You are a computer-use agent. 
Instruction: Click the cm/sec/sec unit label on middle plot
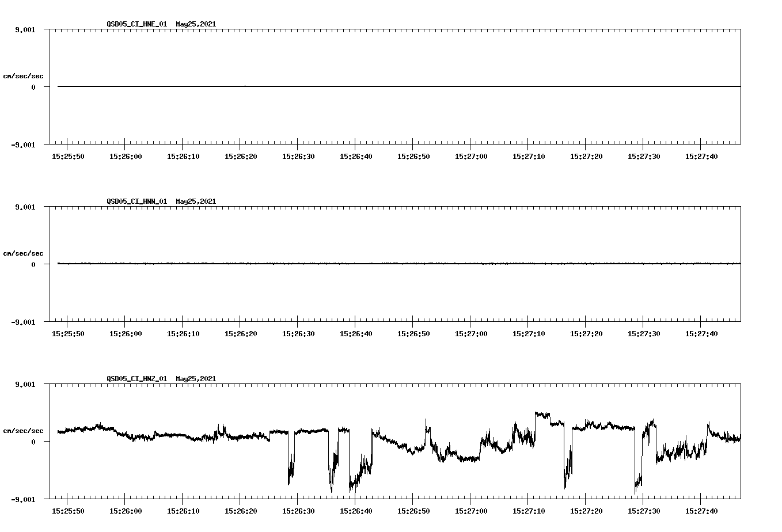point(24,253)
